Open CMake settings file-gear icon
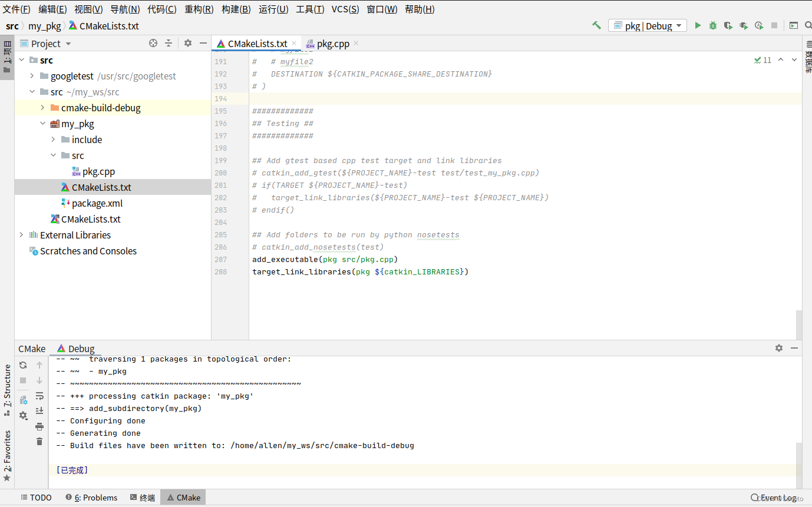812x507 pixels. click(x=23, y=400)
